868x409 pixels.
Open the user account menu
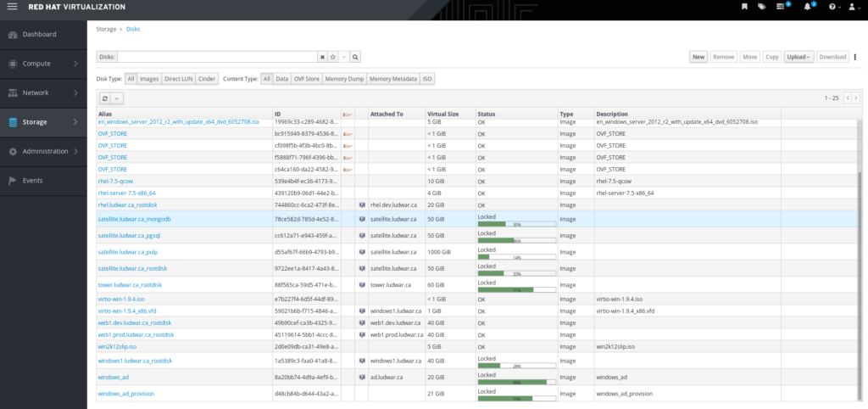pos(853,7)
